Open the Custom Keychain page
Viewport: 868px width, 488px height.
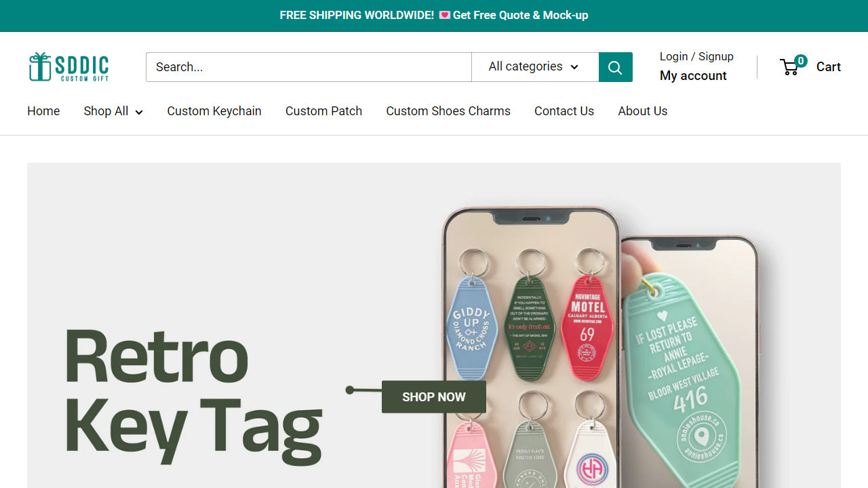pos(214,111)
